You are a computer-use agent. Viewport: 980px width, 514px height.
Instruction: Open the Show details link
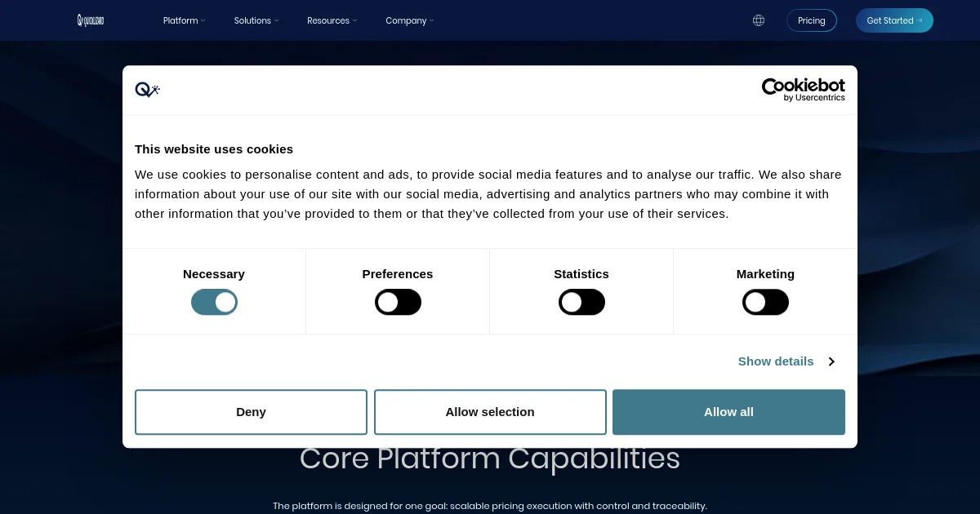(x=776, y=361)
